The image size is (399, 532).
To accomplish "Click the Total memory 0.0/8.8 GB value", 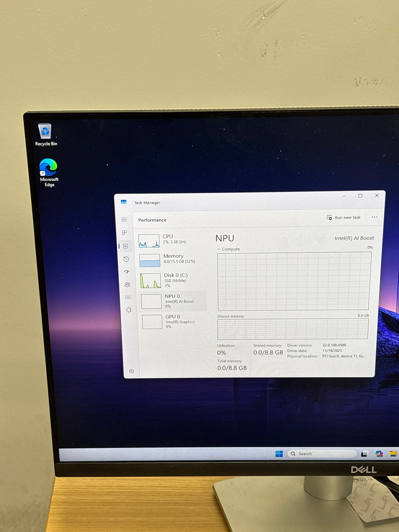I will [232, 368].
